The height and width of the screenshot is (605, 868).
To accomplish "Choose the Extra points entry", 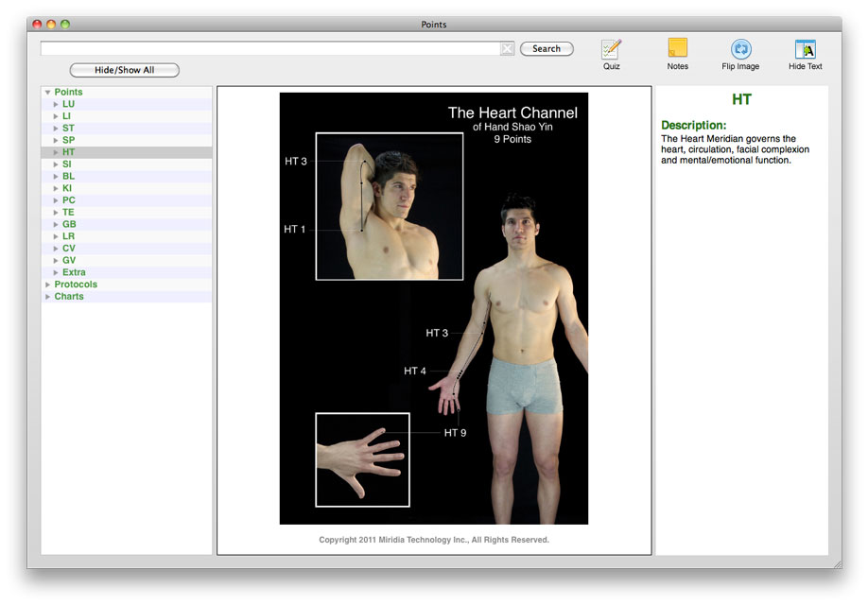I will click(x=74, y=273).
